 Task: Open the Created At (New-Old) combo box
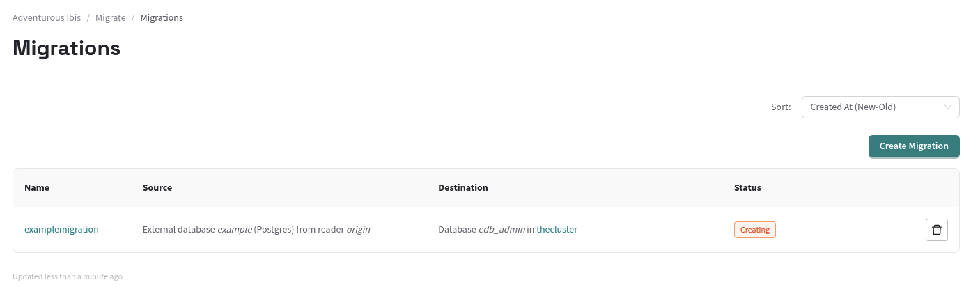coord(880,107)
